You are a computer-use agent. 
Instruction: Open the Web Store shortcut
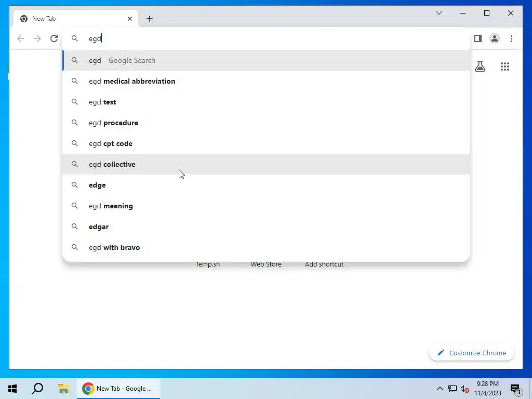[266, 264]
